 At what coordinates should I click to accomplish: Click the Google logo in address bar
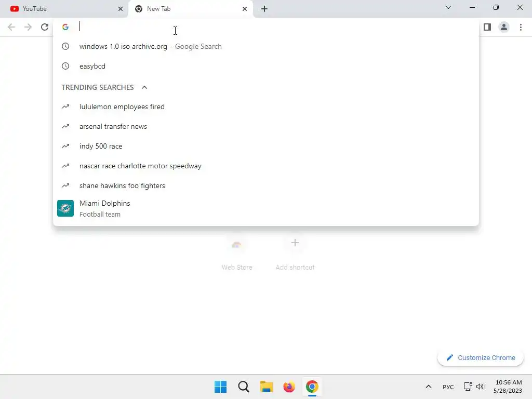[65, 27]
